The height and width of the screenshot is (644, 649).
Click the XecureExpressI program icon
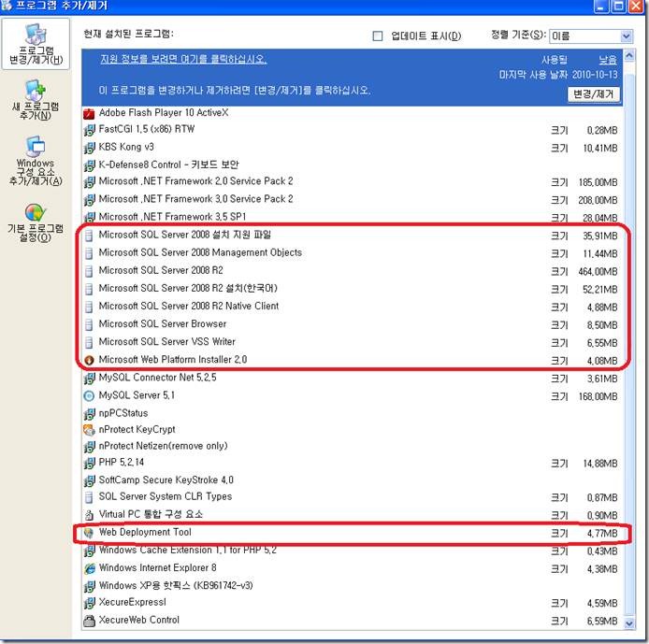point(89,603)
